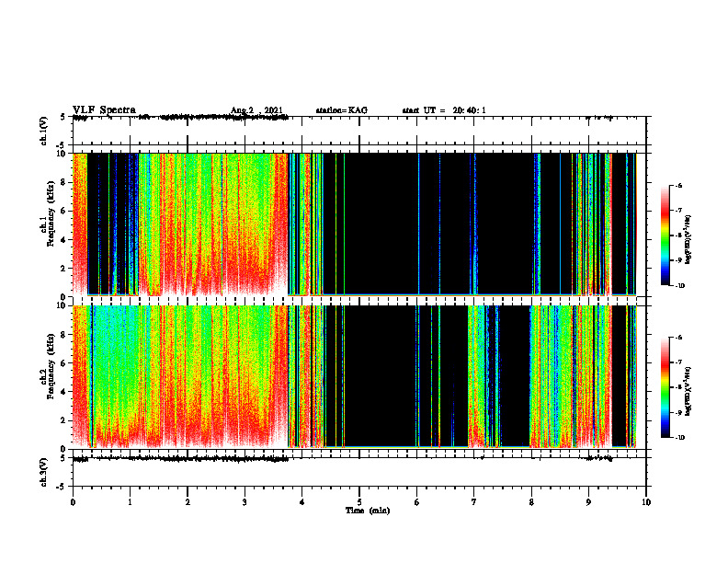Click the 'Time (min)' x-axis label
Image resolution: width=728 pixels, height=563 pixels.
point(368,510)
